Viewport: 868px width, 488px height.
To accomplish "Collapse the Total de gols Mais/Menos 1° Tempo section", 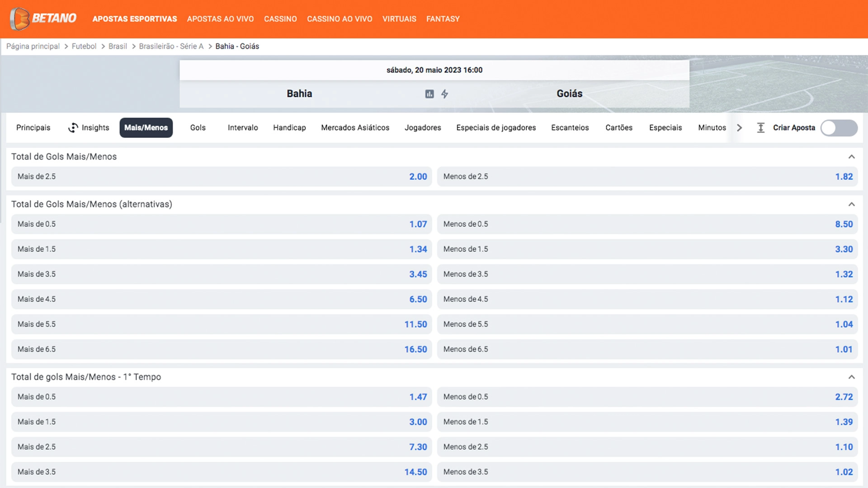I will 851,376.
